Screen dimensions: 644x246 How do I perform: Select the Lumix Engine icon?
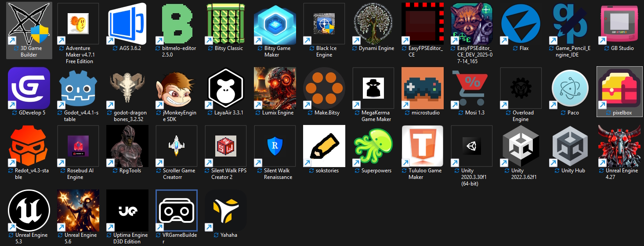click(x=275, y=88)
